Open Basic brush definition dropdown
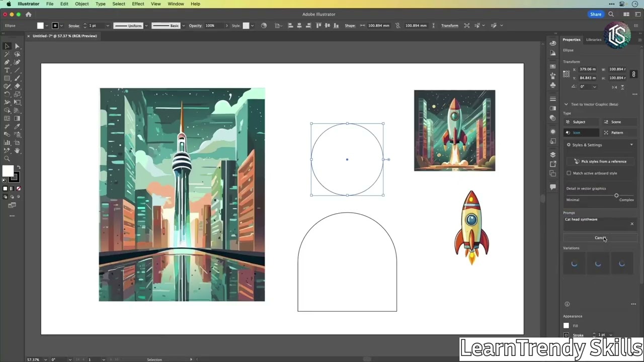 click(x=183, y=26)
